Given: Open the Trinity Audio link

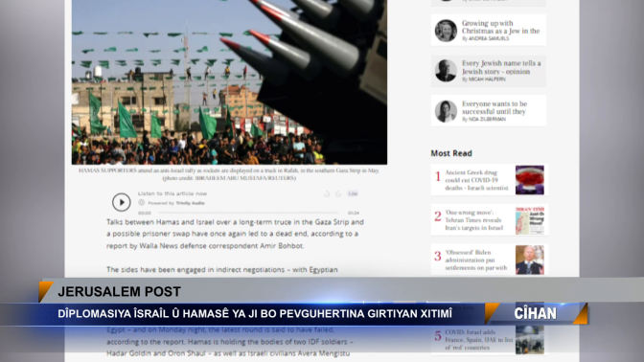Looking at the screenshot, I should coord(190,203).
